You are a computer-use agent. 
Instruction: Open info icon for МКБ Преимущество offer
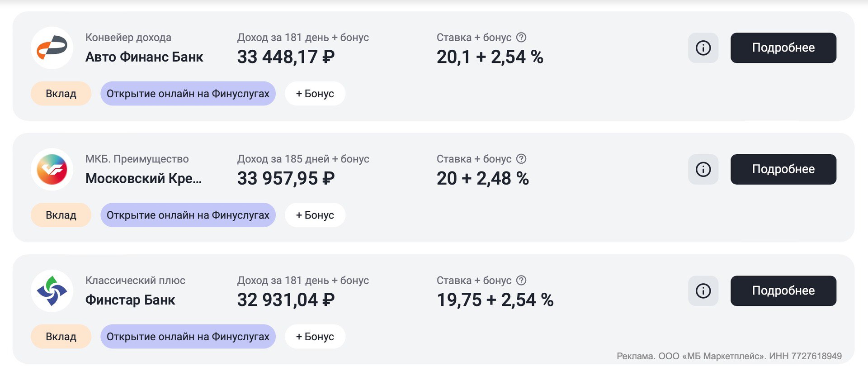pos(703,169)
